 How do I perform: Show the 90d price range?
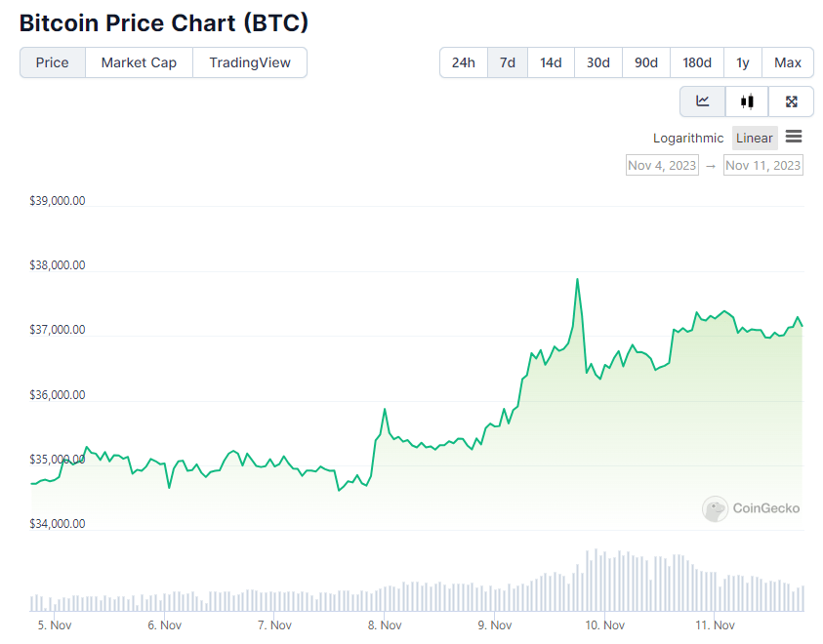tap(646, 62)
